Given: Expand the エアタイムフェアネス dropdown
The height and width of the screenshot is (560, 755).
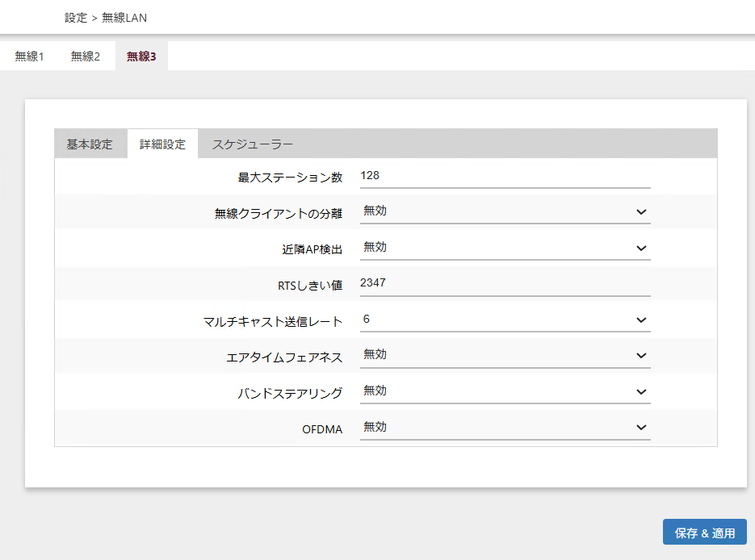Looking at the screenshot, I should [505, 355].
